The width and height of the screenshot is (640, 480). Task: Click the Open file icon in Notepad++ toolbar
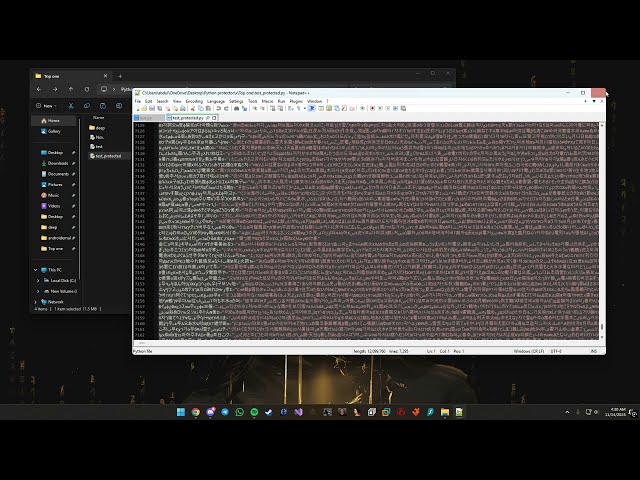coord(144,109)
